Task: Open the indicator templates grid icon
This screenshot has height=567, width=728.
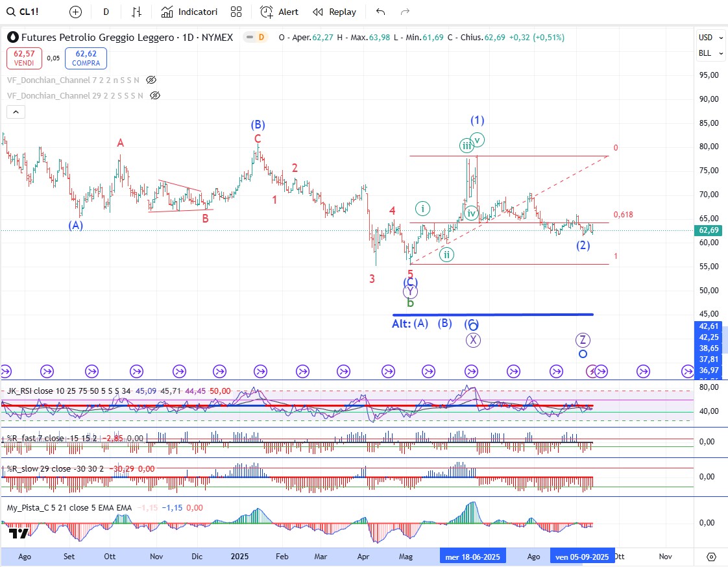Action: point(236,12)
